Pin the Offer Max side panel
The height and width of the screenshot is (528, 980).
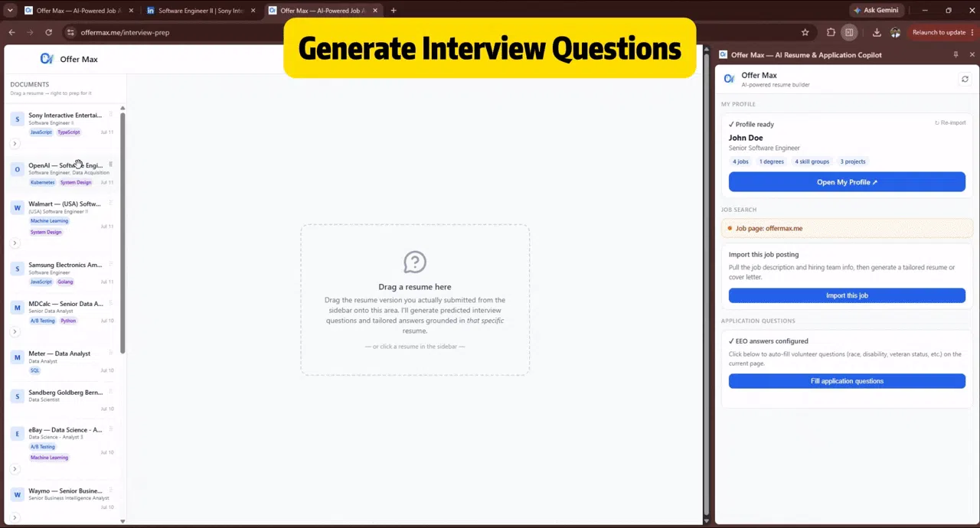coord(955,55)
